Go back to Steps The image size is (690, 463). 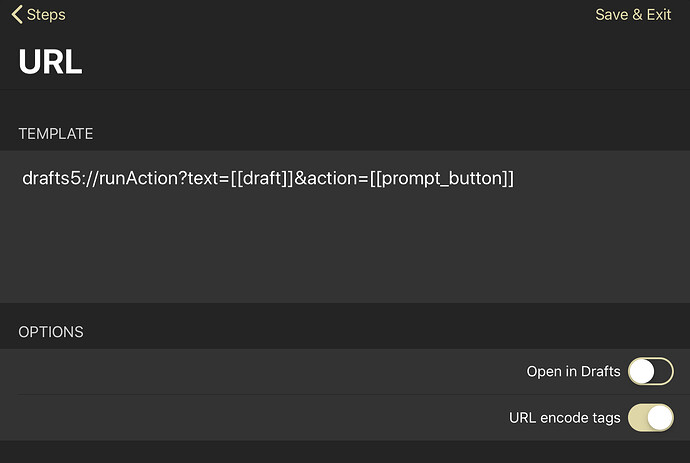click(39, 15)
